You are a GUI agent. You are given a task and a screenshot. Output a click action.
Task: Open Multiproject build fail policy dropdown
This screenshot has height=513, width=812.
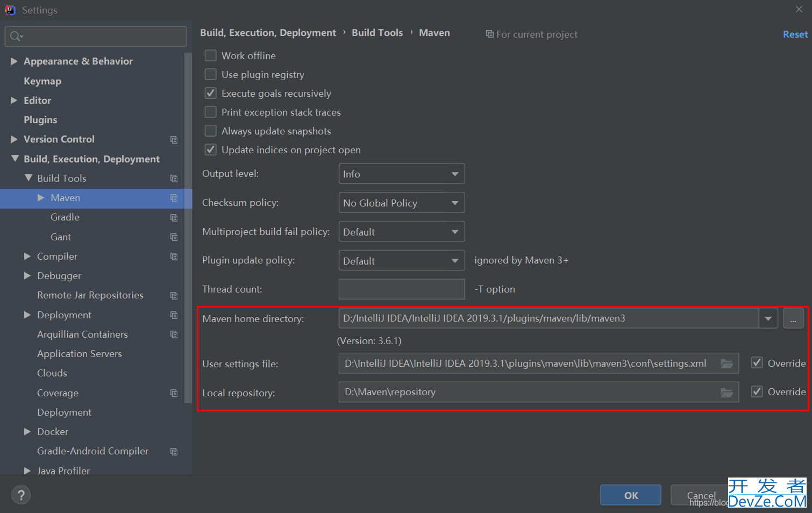402,232
